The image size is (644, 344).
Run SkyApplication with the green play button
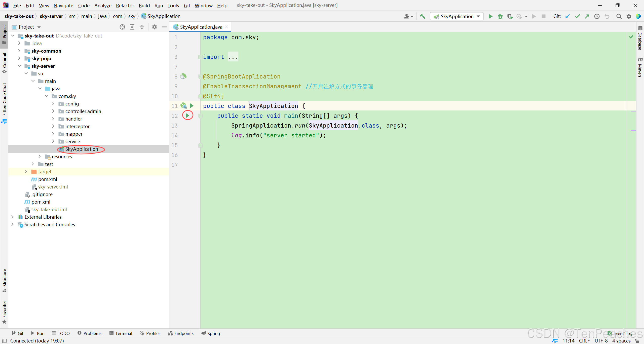(x=490, y=16)
